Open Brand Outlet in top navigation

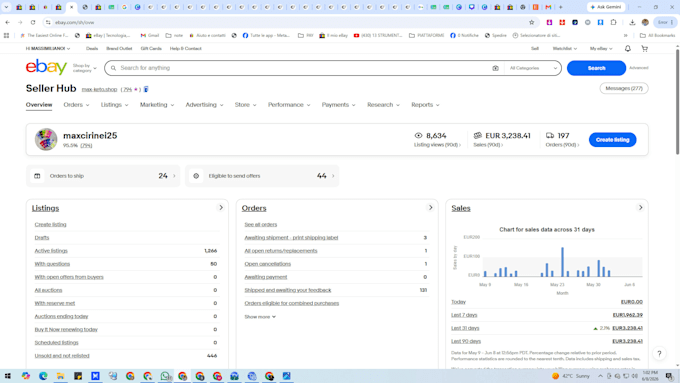click(119, 49)
